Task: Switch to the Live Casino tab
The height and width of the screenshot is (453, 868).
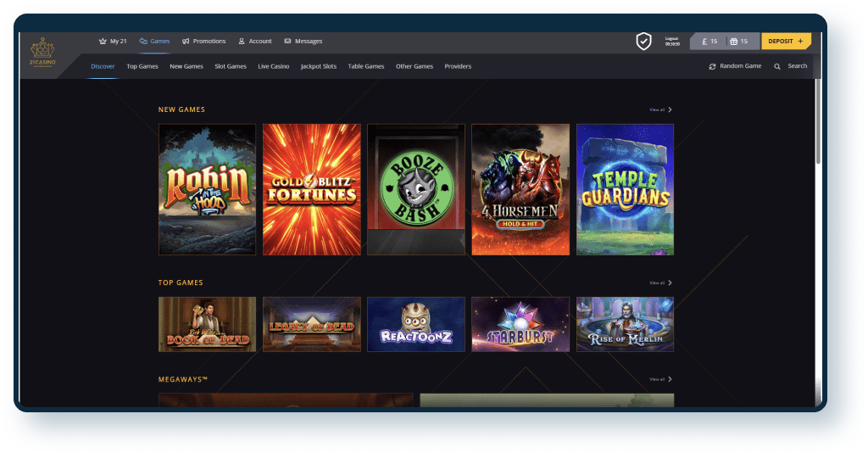Action: 274,66
